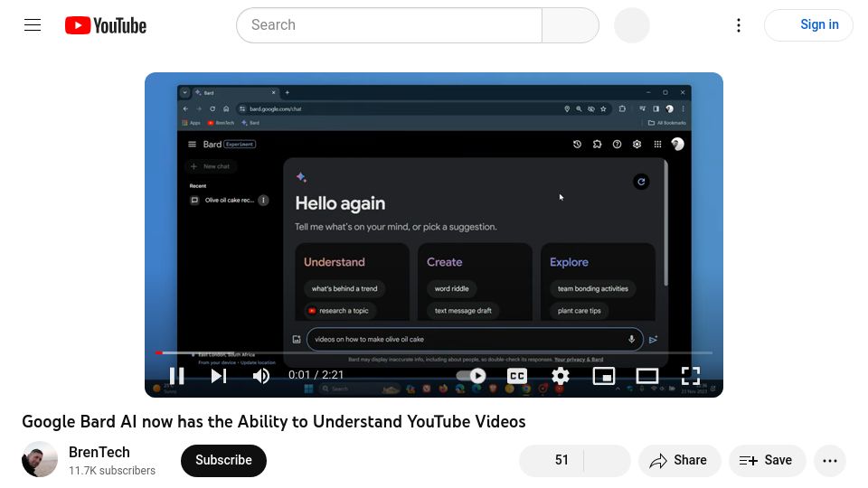Click the Search input field

[x=389, y=25]
